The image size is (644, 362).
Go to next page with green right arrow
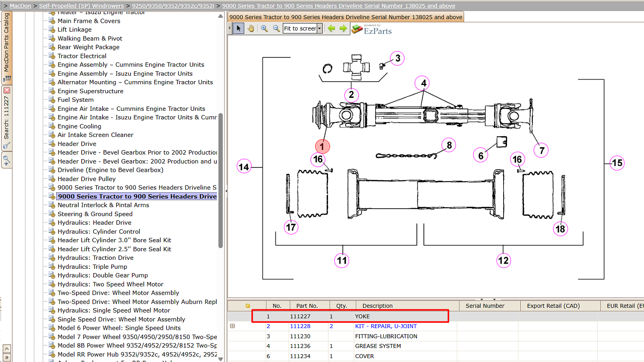(x=343, y=28)
